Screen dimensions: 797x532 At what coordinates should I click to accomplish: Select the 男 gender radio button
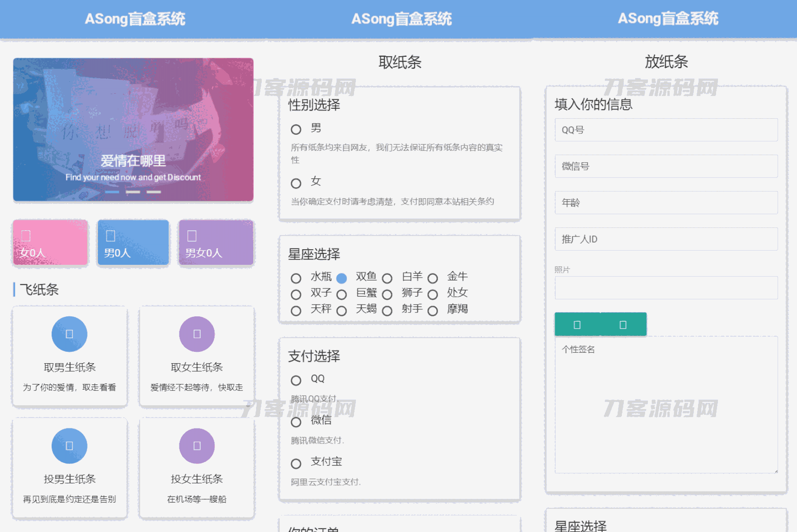click(296, 130)
